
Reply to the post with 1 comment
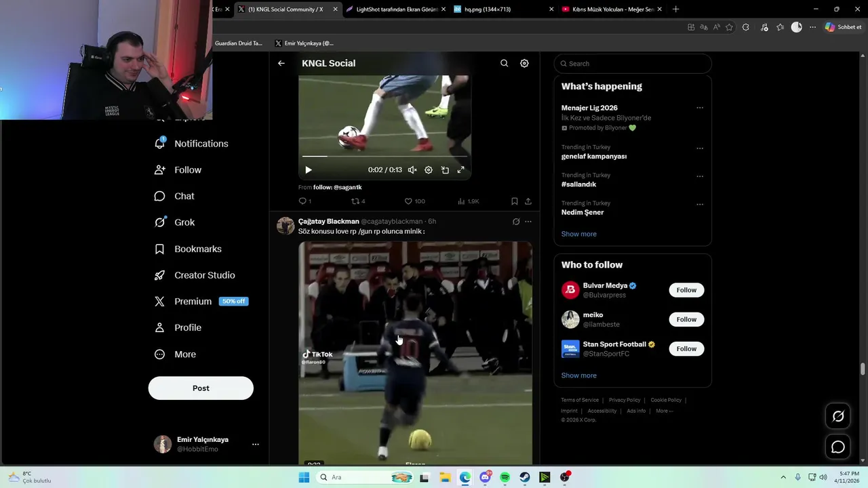(305, 201)
